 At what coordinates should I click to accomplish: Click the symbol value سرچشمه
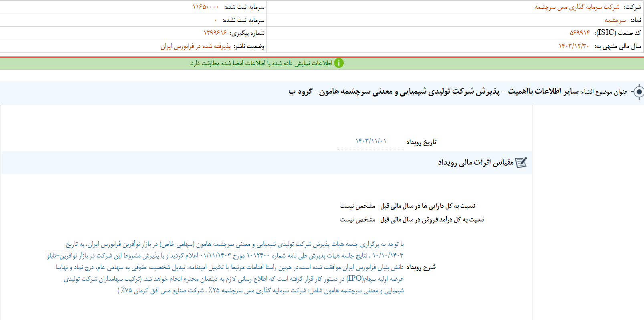coord(615,20)
